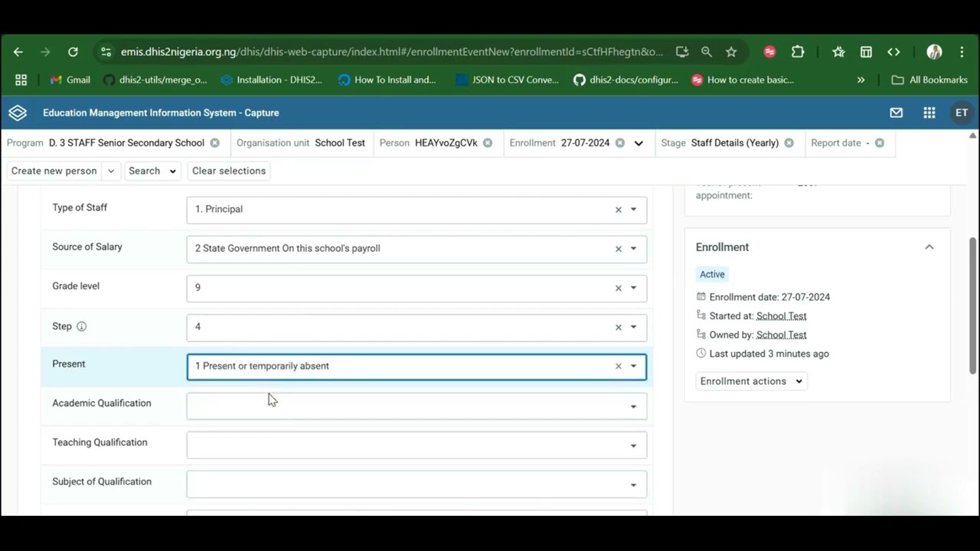Open JSON to CSV Converter bookmark
980x551 pixels.
[x=507, y=80]
